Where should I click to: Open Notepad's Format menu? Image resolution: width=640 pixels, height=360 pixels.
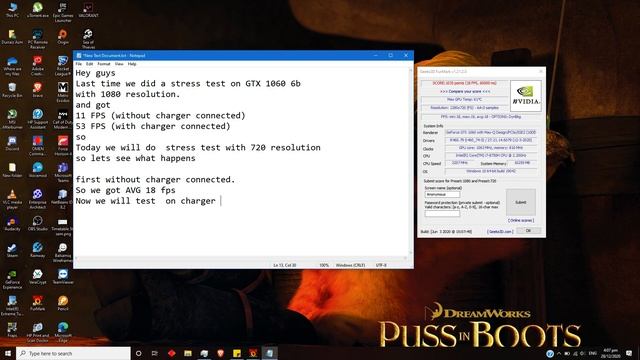(104, 64)
